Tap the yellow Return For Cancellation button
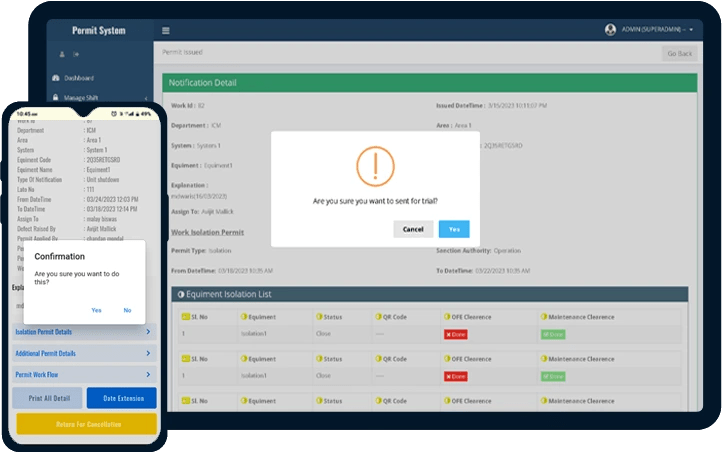Screen dimensions: 722x452 87,424
